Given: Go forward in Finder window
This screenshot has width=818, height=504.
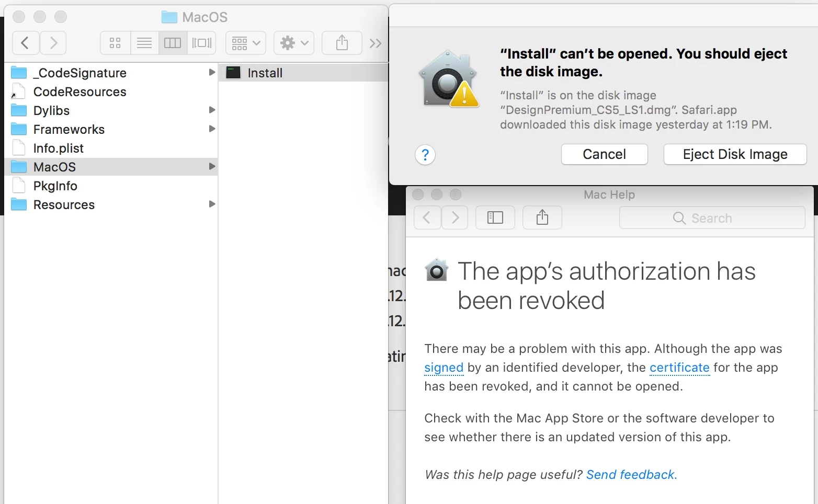Looking at the screenshot, I should [53, 43].
